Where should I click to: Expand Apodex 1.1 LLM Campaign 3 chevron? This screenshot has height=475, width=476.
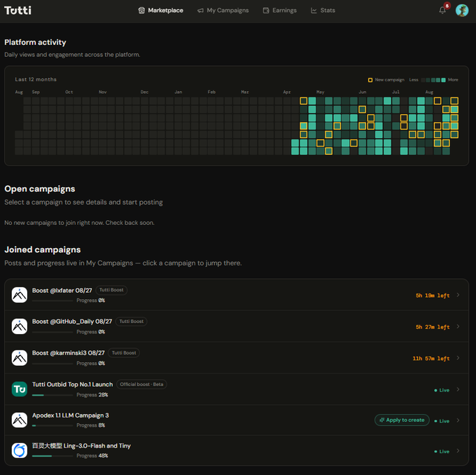(458, 420)
